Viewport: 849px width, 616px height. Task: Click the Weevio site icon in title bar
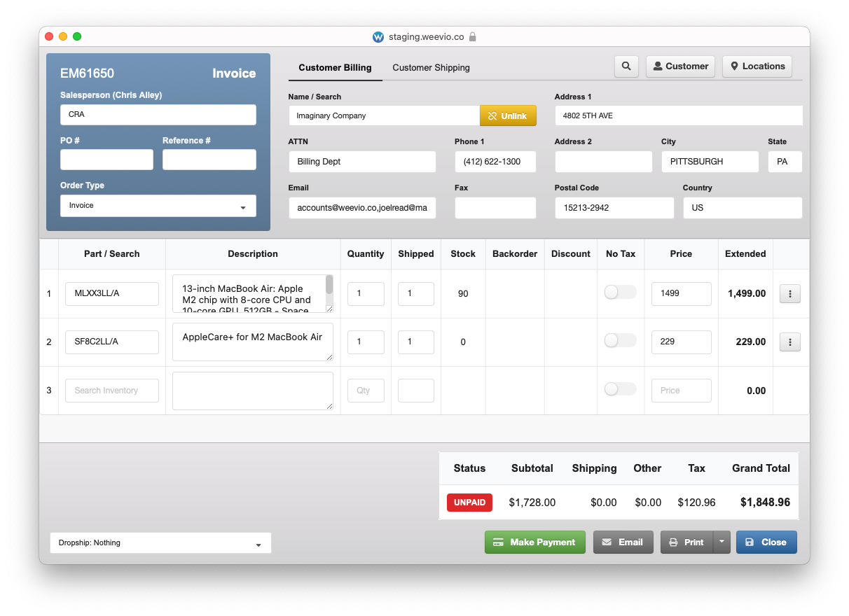pos(378,37)
